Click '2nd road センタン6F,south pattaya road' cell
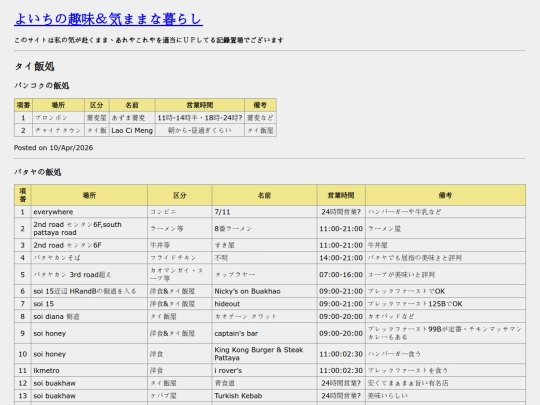540x405 pixels. (x=89, y=228)
